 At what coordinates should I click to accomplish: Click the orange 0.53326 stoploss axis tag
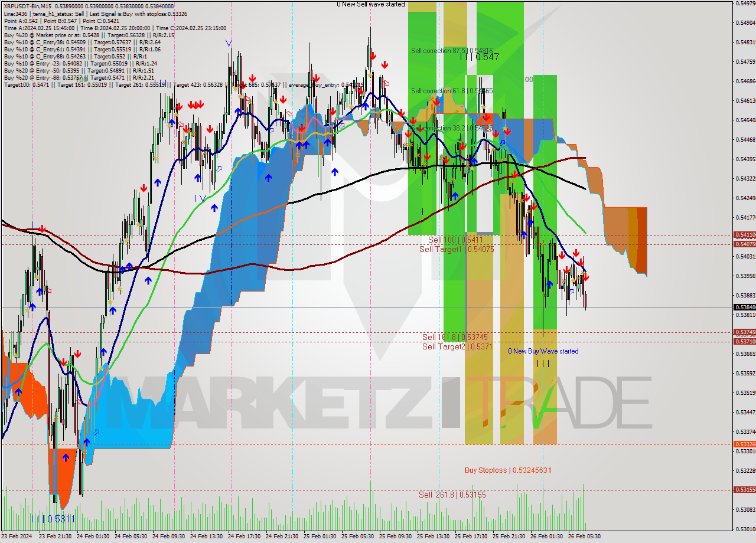(x=744, y=444)
